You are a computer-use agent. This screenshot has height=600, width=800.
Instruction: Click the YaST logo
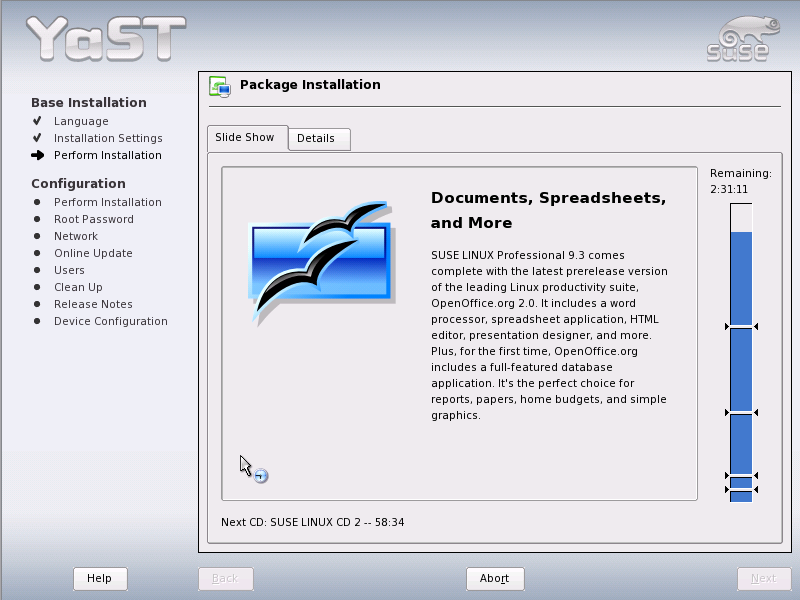(x=106, y=38)
